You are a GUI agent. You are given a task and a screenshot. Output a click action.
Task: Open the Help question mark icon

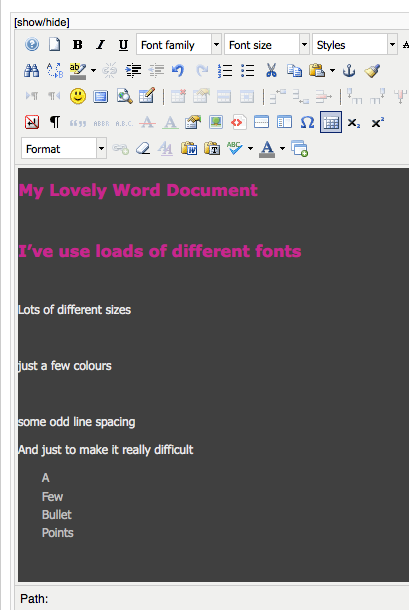(32, 45)
